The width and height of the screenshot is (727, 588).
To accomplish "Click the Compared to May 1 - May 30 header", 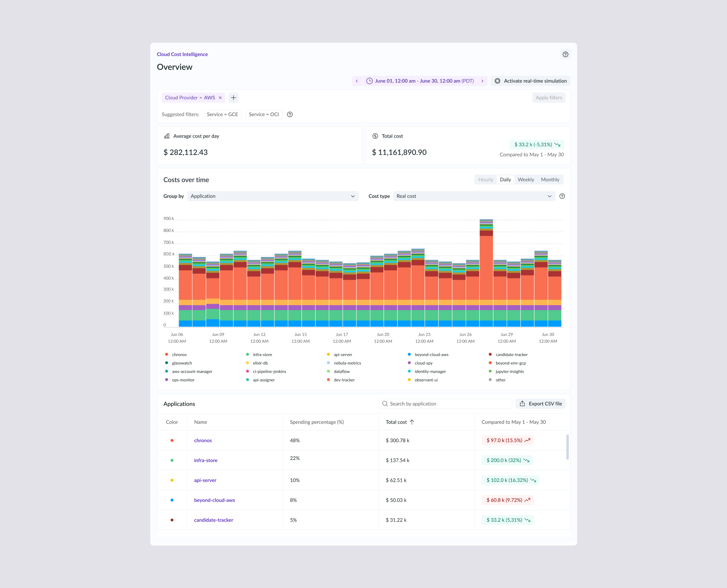I will [513, 422].
